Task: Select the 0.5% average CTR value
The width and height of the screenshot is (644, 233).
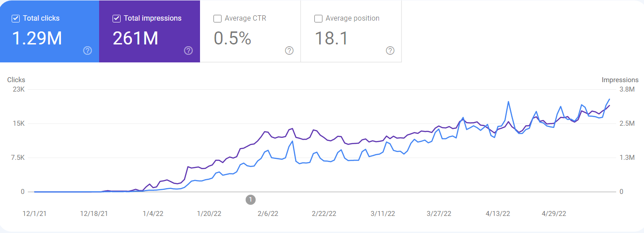Action: point(232,39)
